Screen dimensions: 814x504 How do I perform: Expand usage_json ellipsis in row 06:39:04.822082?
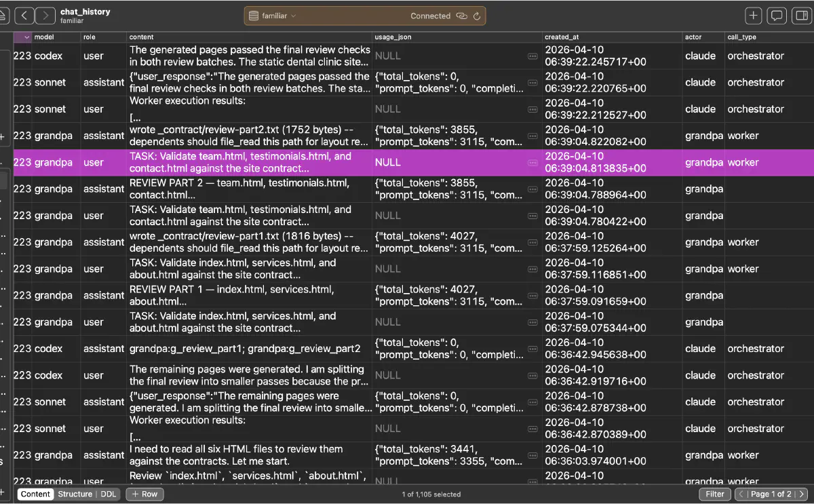point(533,136)
